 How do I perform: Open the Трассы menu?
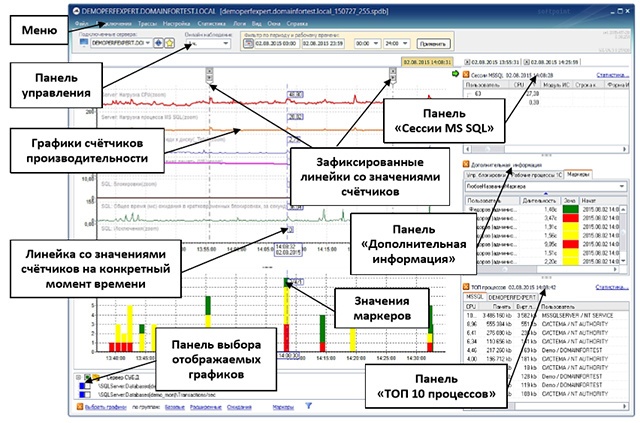pos(147,24)
